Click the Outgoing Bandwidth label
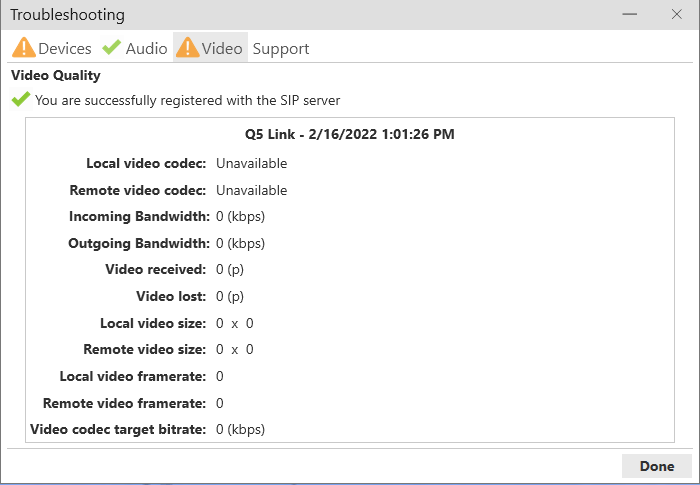This screenshot has height=485, width=700. click(x=138, y=243)
